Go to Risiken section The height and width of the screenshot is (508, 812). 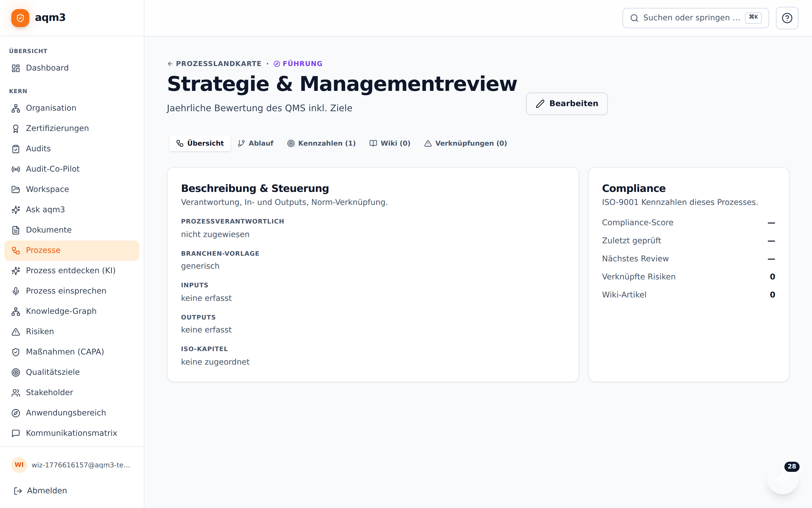72,332
